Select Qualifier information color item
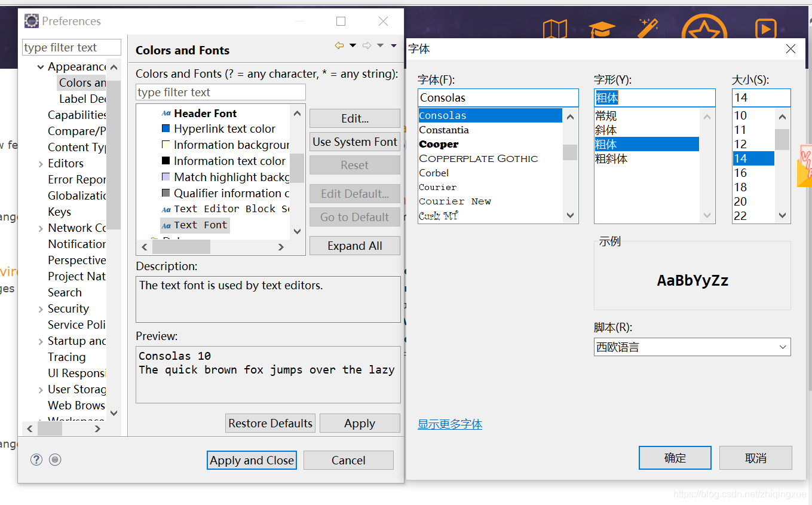This screenshot has height=505, width=812. pos(226,193)
